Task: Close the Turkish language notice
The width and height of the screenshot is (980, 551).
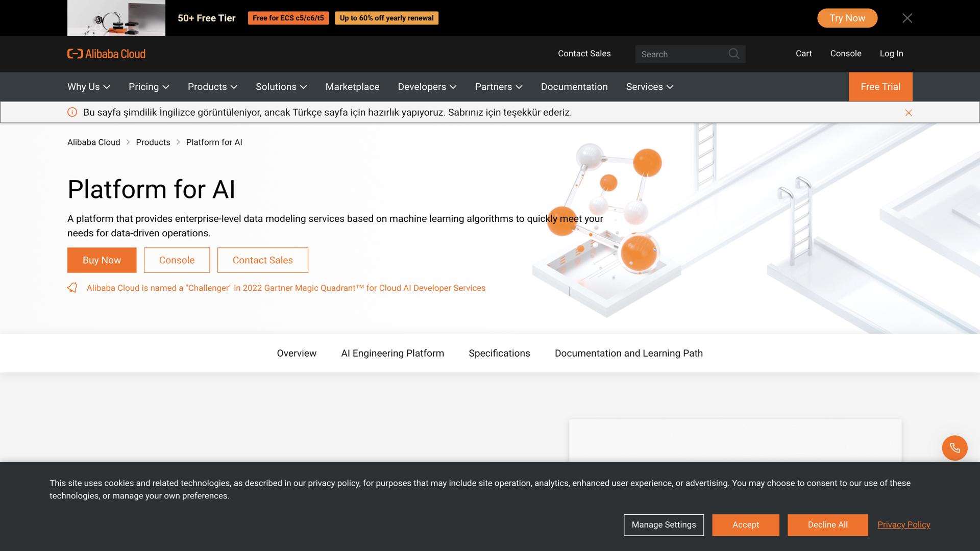Action: click(908, 113)
